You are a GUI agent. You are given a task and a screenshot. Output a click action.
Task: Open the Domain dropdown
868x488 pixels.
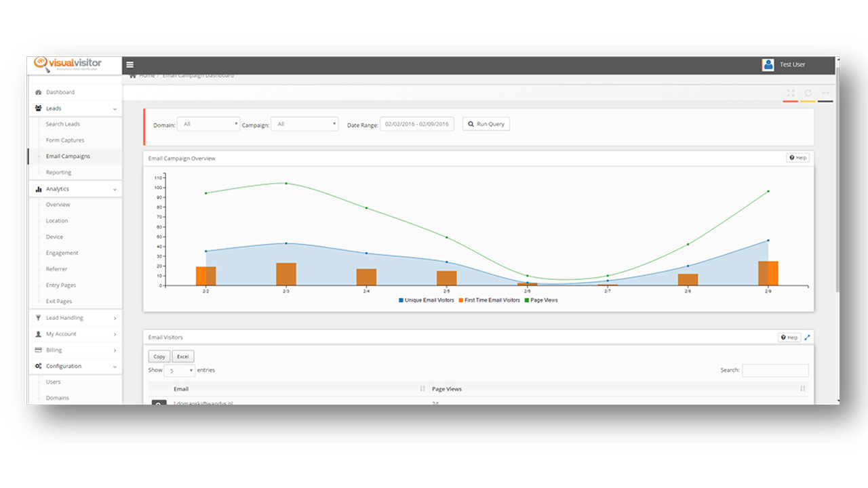pos(209,124)
